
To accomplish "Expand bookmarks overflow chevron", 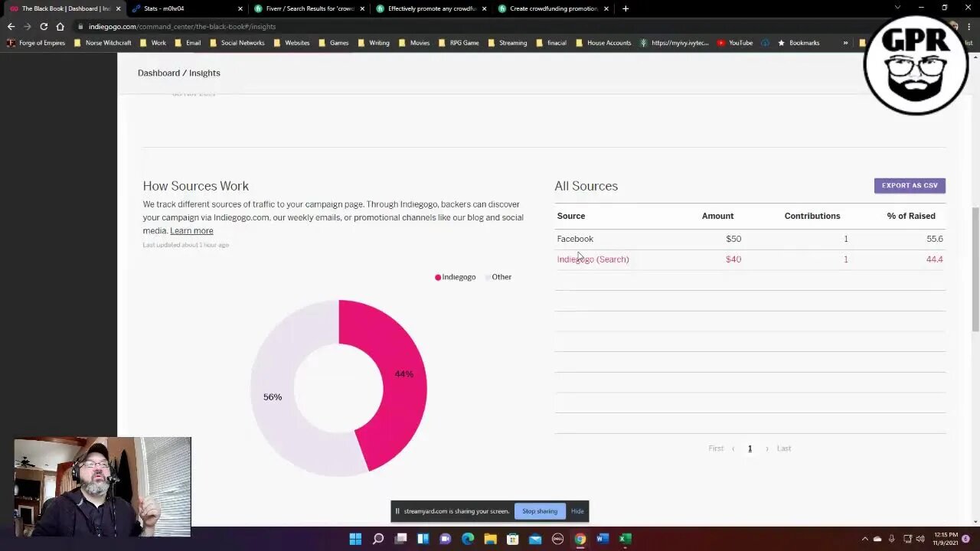I will 845,43.
